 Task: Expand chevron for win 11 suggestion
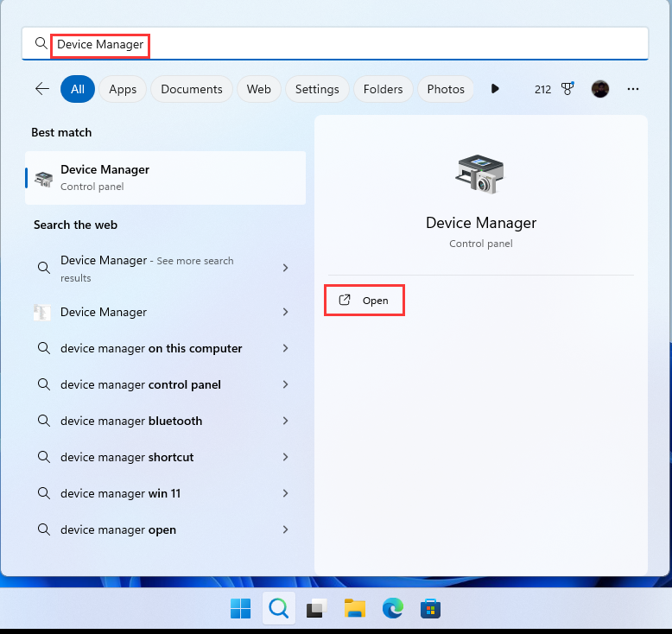tap(285, 493)
